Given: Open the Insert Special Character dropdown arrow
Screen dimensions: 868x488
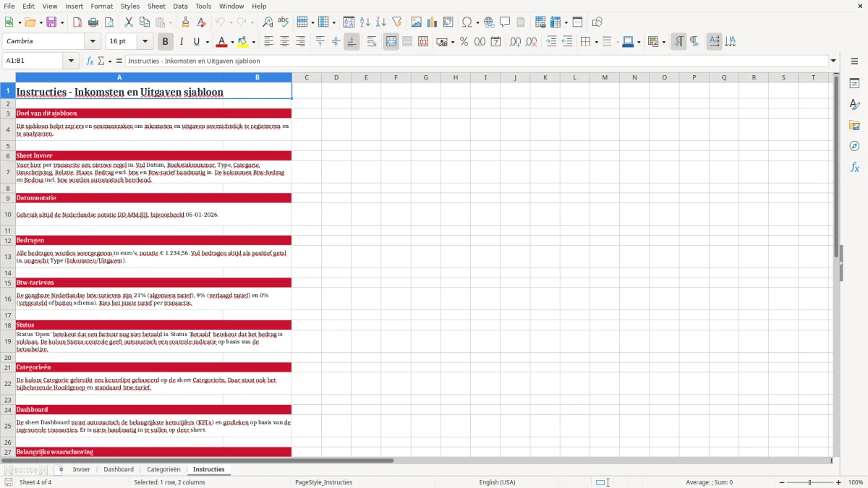Looking at the screenshot, I should [x=478, y=22].
